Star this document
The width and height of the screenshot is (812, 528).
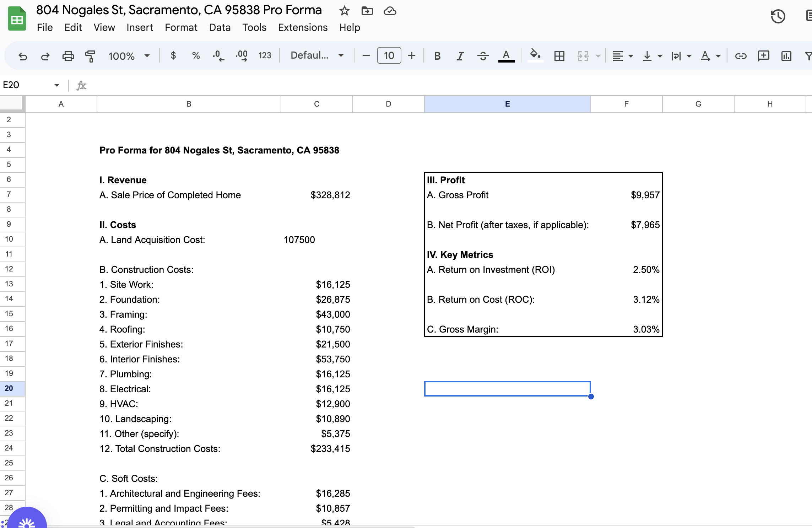344,11
